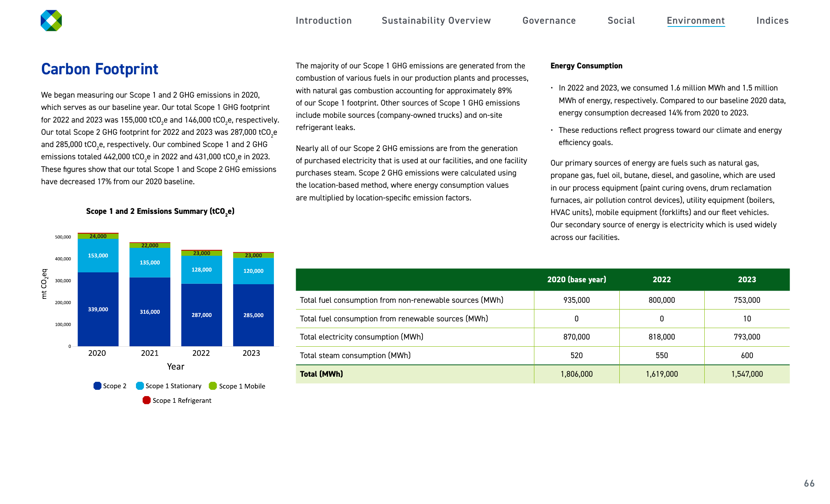Click the 135,000 stationary segment
Screen dimensions: 830x504
click(x=150, y=262)
